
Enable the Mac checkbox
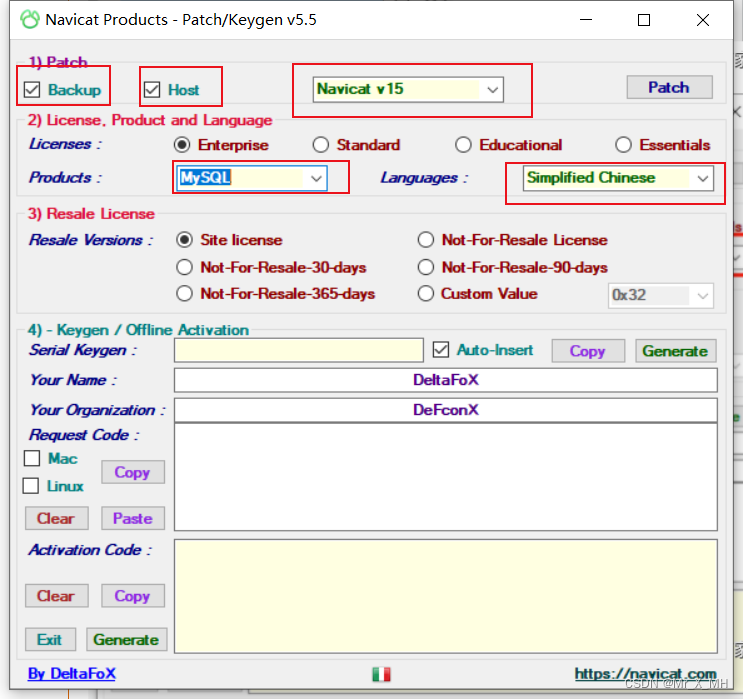coord(32,458)
